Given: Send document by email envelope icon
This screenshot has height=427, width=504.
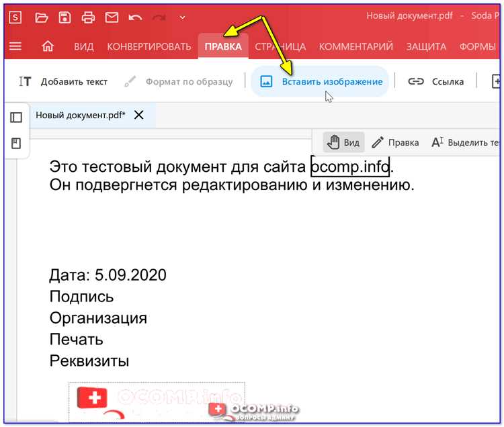Looking at the screenshot, I should point(112,17).
